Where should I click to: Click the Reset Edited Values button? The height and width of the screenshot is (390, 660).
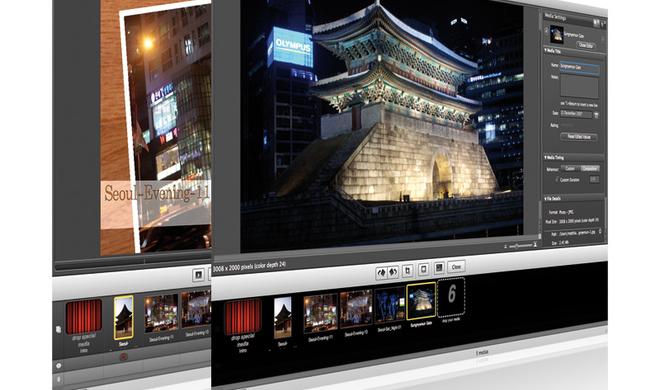[579, 137]
